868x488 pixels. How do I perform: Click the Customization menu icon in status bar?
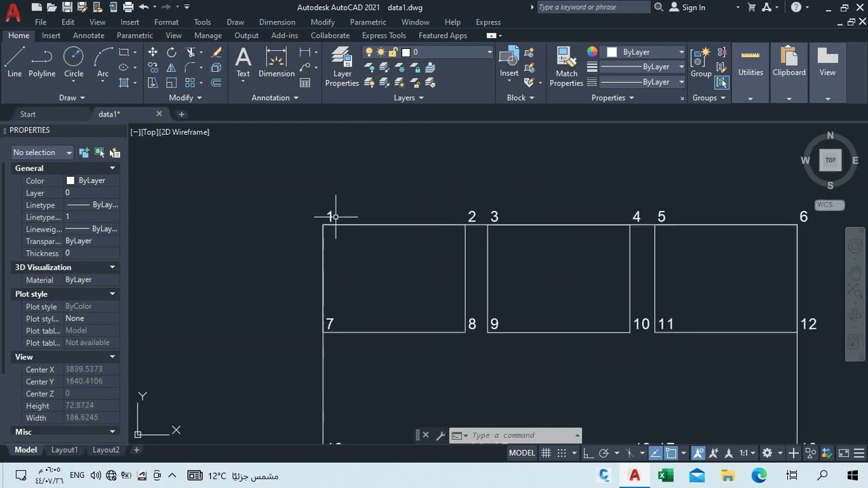point(859,453)
